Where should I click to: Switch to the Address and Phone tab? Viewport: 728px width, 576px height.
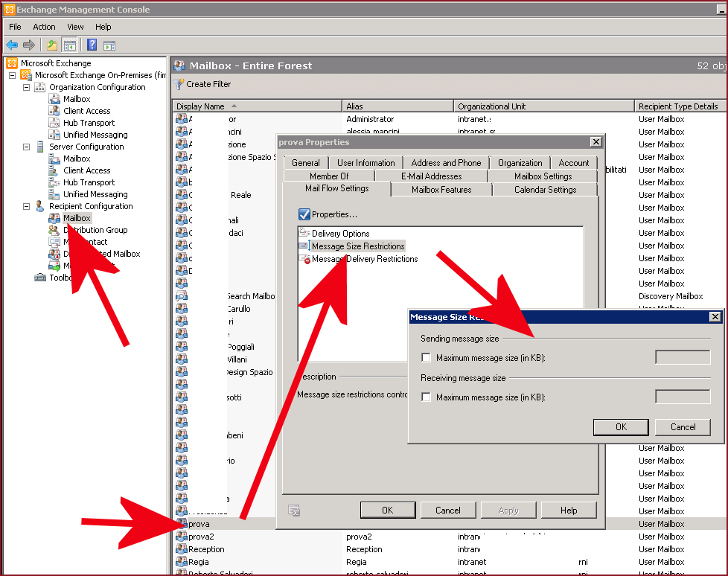pyautogui.click(x=446, y=163)
